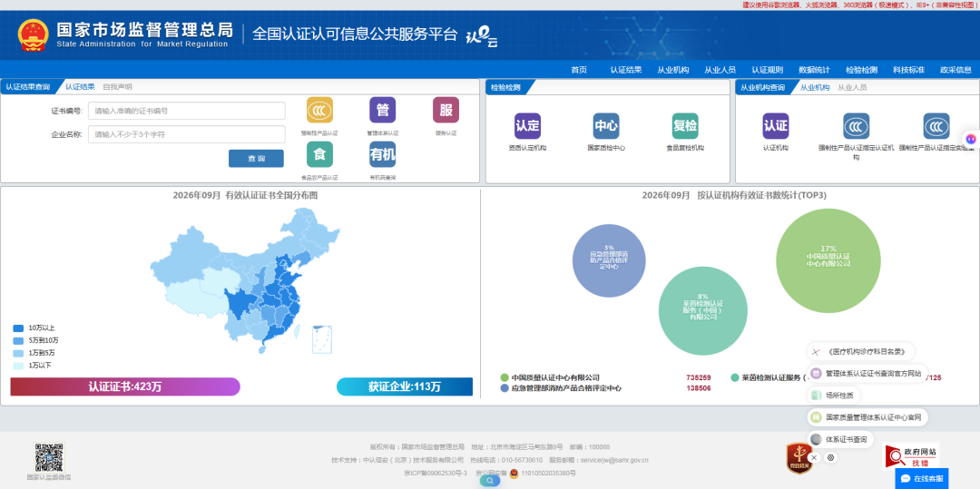Open the 国家质检中心 icon
Screen dimensions: 980x489
coord(606,125)
